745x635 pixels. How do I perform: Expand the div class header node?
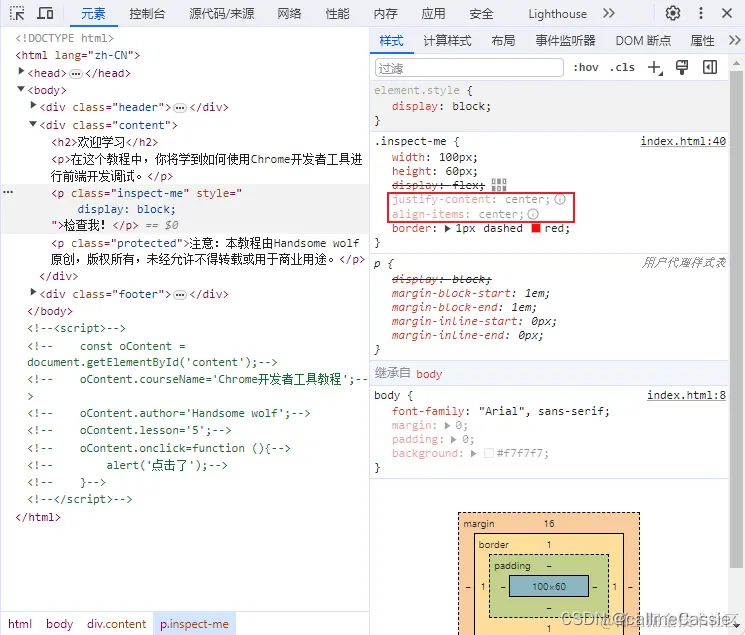click(x=33, y=105)
